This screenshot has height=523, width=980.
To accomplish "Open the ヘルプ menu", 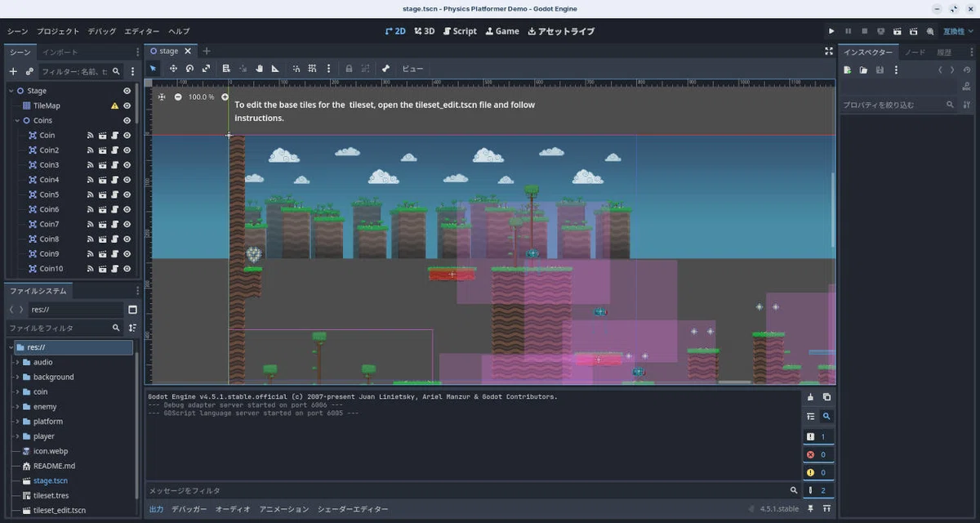I will click(x=179, y=31).
